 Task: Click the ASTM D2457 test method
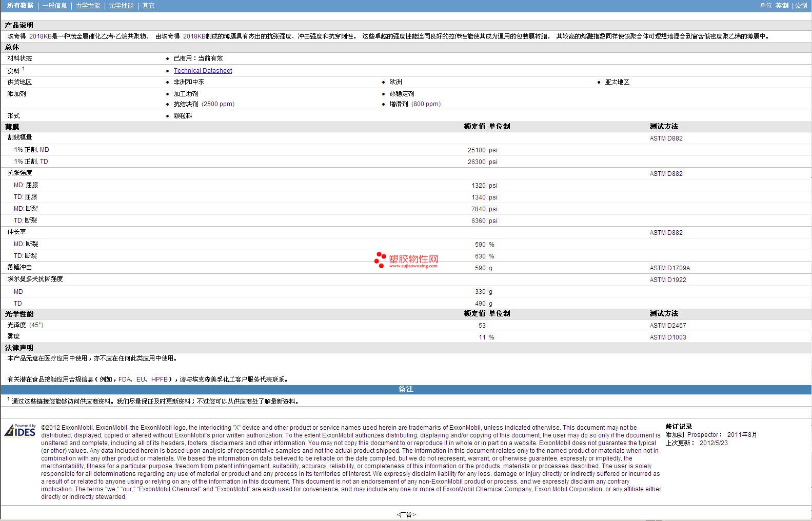pyautogui.click(x=668, y=326)
